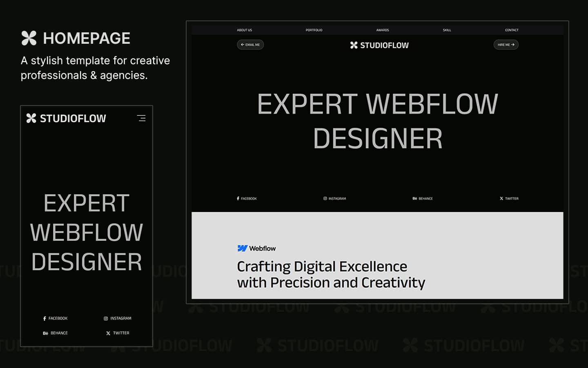Click the TWITTER text link in mobile preview
Screen dimensions: 588x368
coord(121,333)
